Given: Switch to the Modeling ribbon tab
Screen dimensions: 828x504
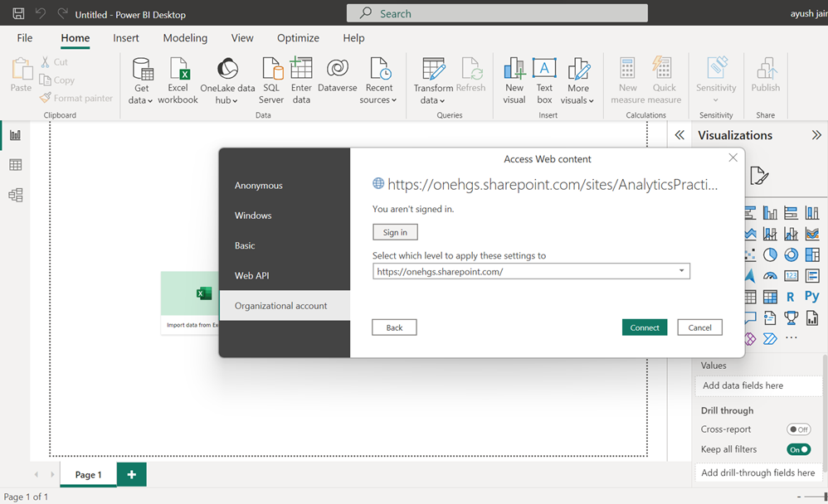Looking at the screenshot, I should click(185, 38).
